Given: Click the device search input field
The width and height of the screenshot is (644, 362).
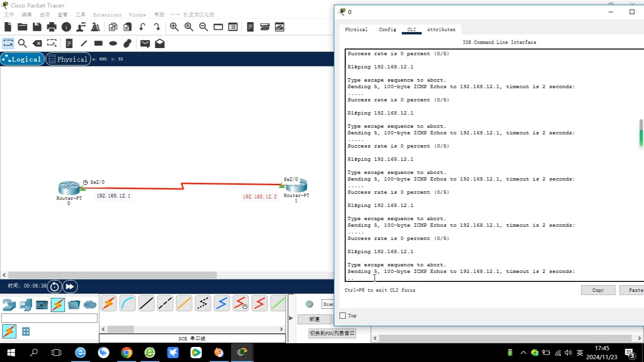Looking at the screenshot, I should [x=49, y=318].
